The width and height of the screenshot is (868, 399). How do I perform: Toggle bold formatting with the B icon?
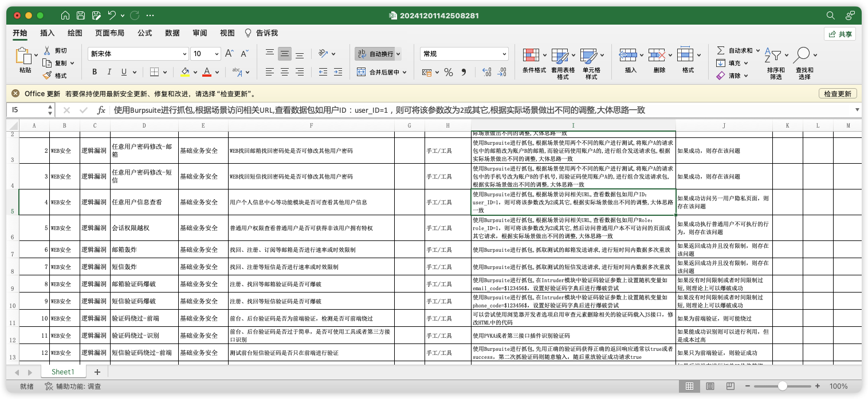pyautogui.click(x=94, y=72)
